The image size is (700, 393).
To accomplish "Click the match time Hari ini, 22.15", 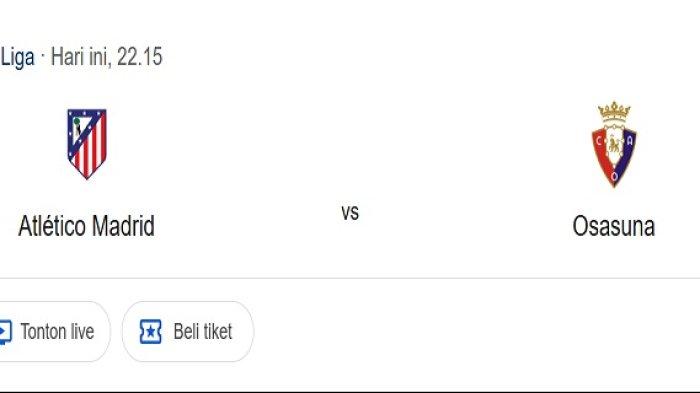I will 107,57.
